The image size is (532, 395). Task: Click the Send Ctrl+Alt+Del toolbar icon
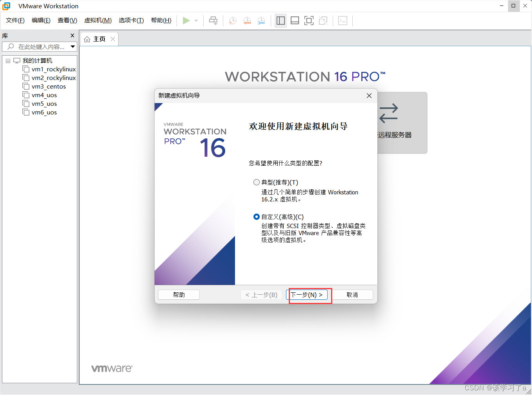[213, 20]
